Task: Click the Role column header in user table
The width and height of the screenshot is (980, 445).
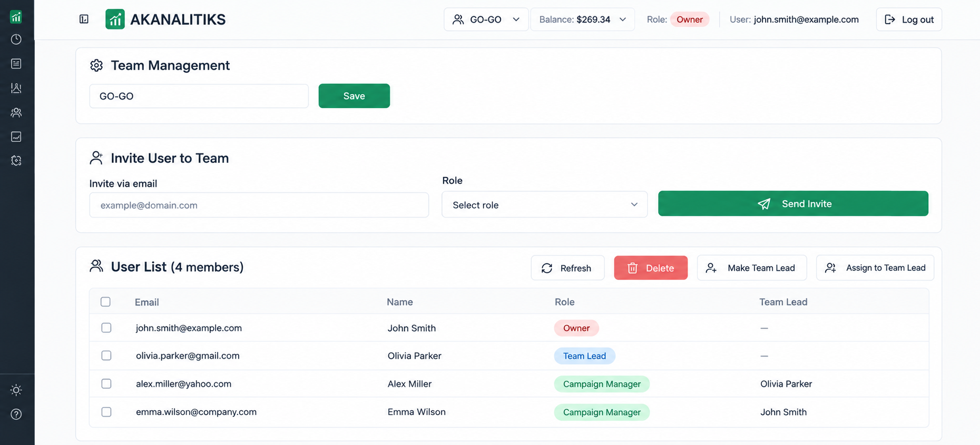Action: 564,302
